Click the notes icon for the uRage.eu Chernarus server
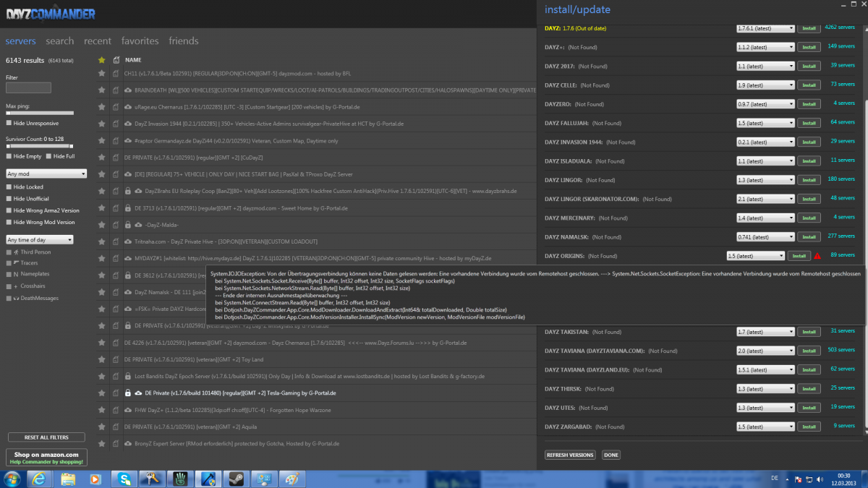Viewport: 868px width, 488px height. (x=115, y=108)
